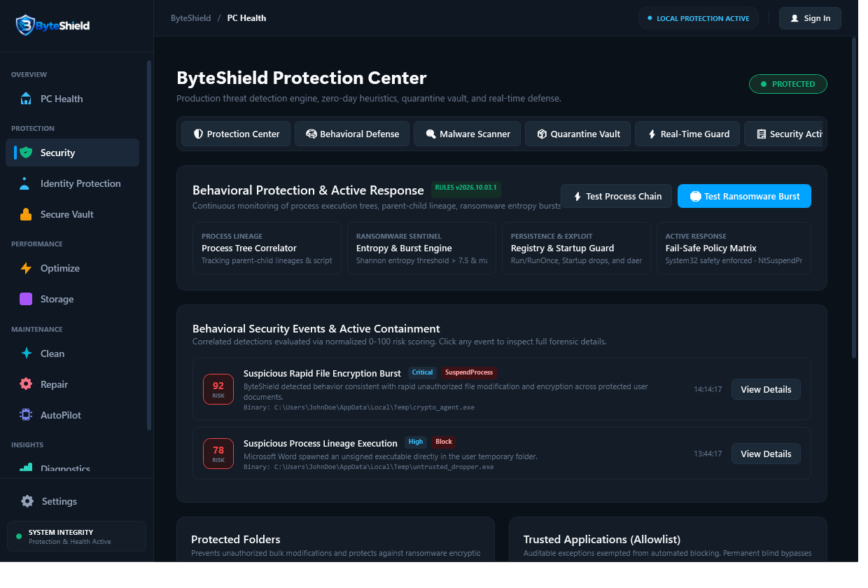Open the Optimize page
The image size is (868, 588).
point(72,268)
